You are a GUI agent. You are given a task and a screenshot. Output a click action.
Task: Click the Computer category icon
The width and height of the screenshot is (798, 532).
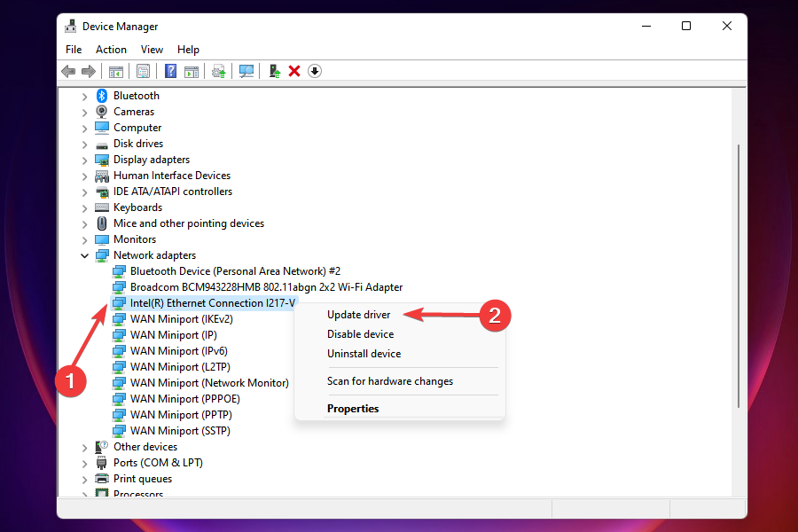coord(102,128)
